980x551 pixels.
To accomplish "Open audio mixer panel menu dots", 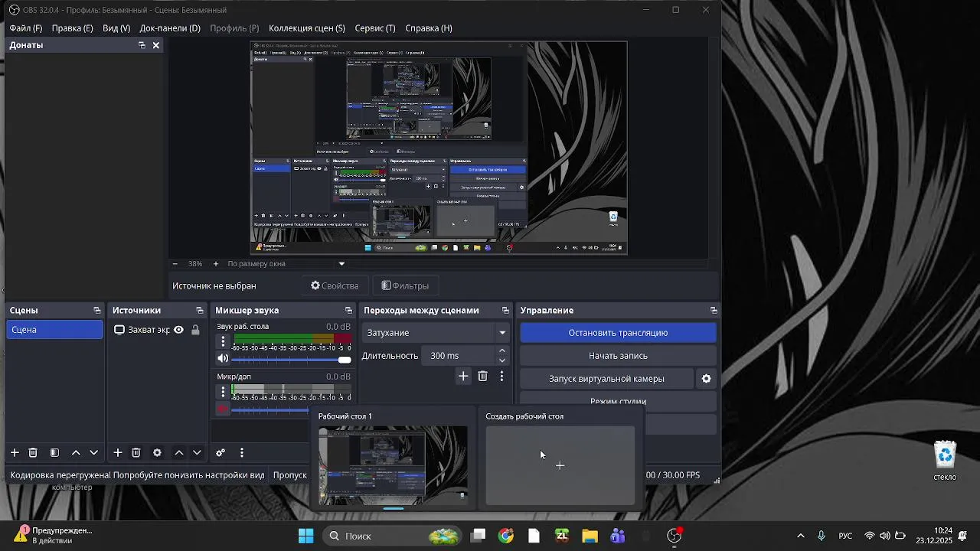I will coord(241,453).
